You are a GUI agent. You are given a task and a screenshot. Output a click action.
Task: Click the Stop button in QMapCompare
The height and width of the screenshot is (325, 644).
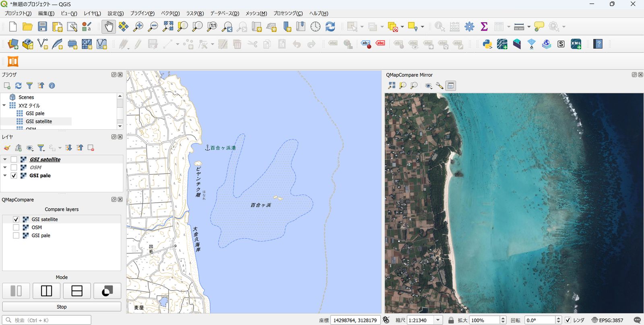click(62, 306)
